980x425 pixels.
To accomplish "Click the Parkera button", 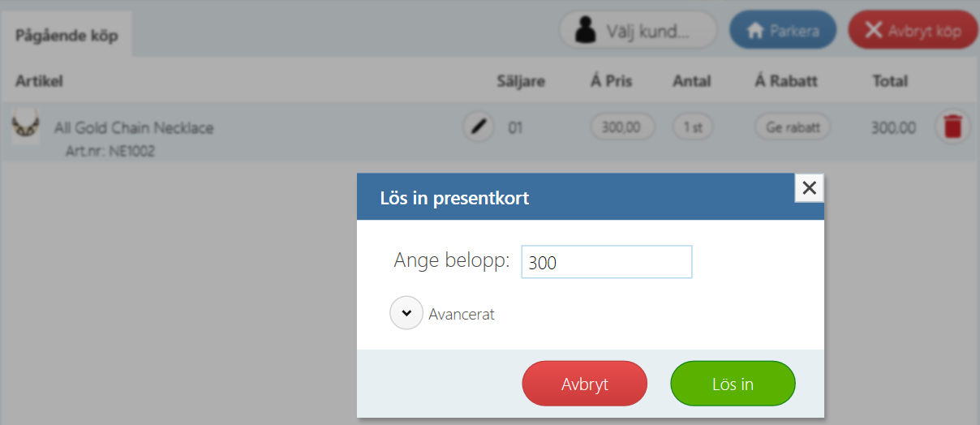I will [783, 31].
